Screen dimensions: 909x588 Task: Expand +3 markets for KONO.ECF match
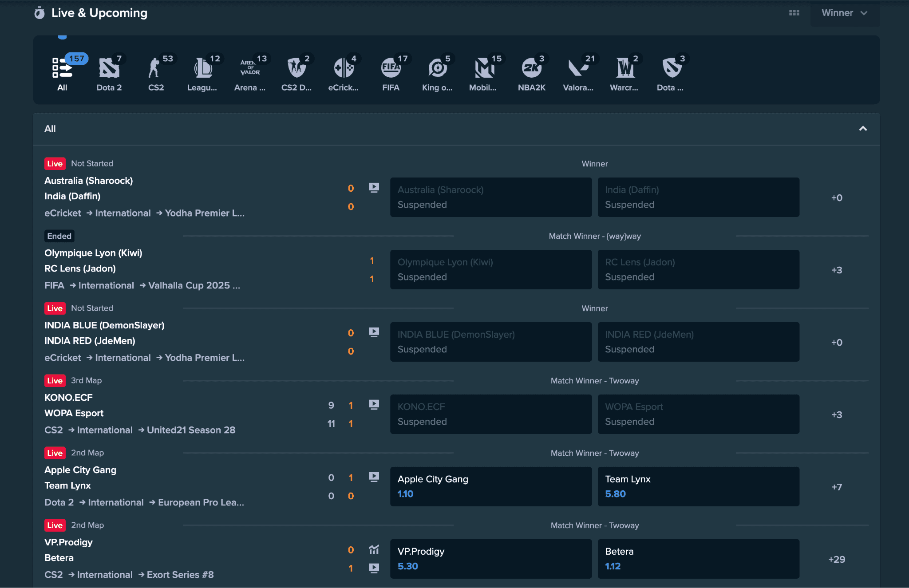(x=837, y=414)
